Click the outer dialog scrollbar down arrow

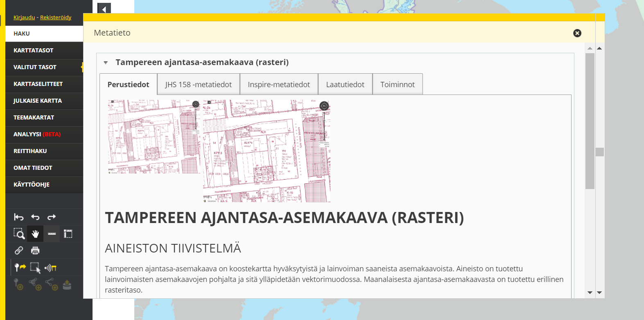coord(599,292)
